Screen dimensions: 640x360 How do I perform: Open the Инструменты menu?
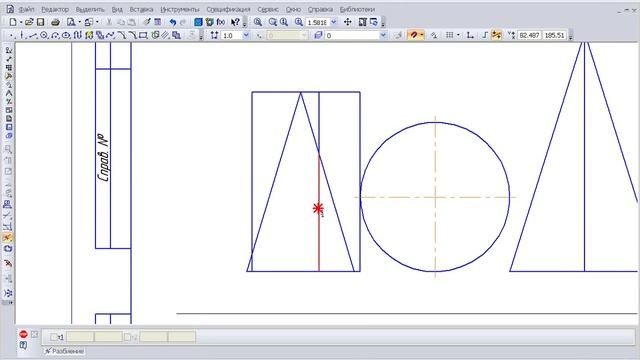180,9
